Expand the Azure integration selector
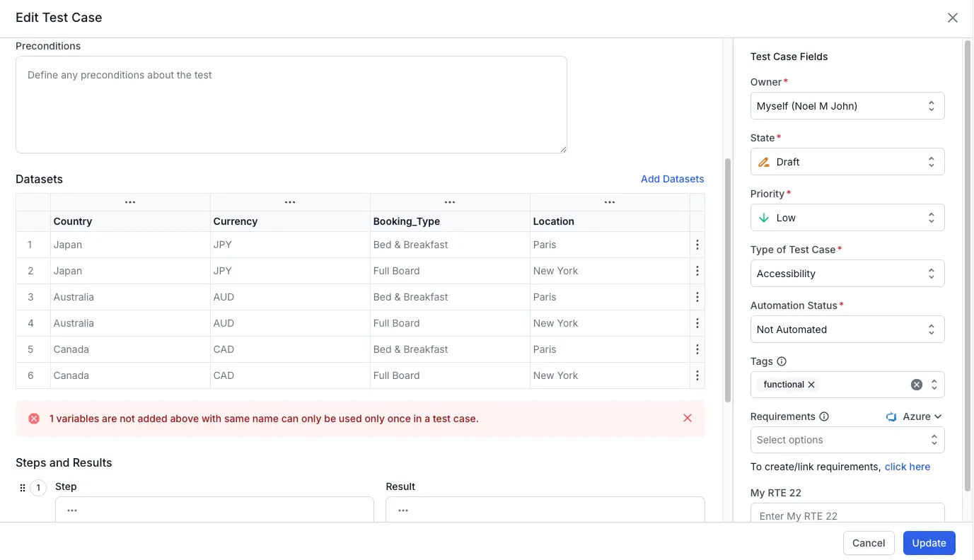Viewport: 974px width, 560px height. click(915, 416)
